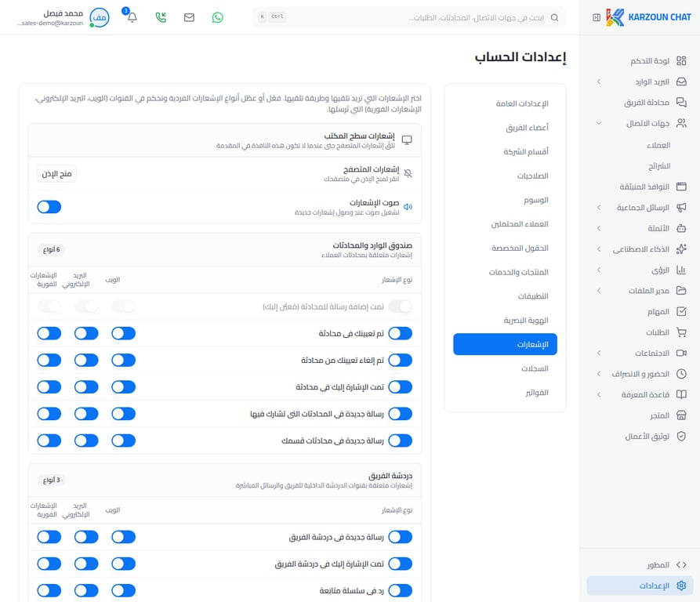The height and width of the screenshot is (602, 700).
Task: Expand الاجتماعات chevron
Action: pyautogui.click(x=599, y=353)
